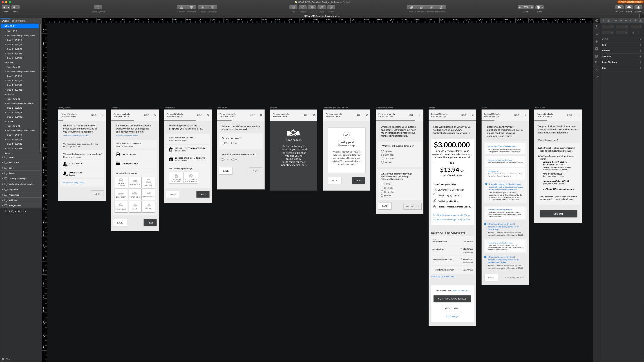Select the 'MSR ACQ' page in list

pos(9,94)
